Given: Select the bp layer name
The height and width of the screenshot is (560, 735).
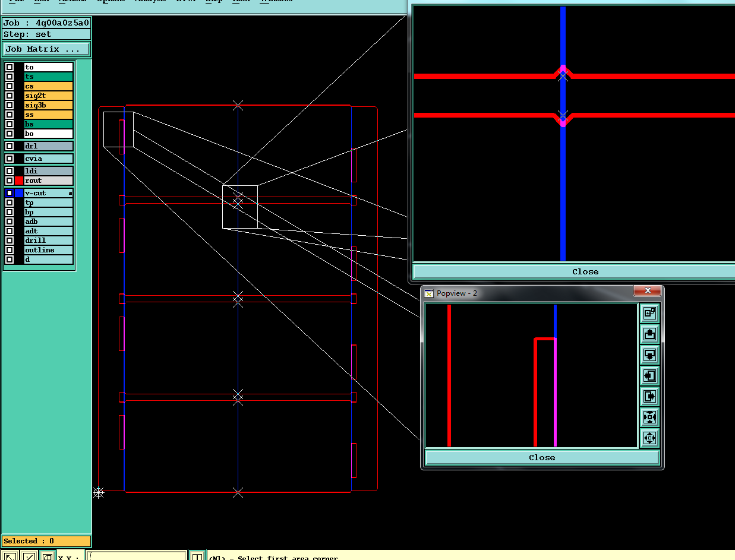Looking at the screenshot, I should pyautogui.click(x=49, y=212).
